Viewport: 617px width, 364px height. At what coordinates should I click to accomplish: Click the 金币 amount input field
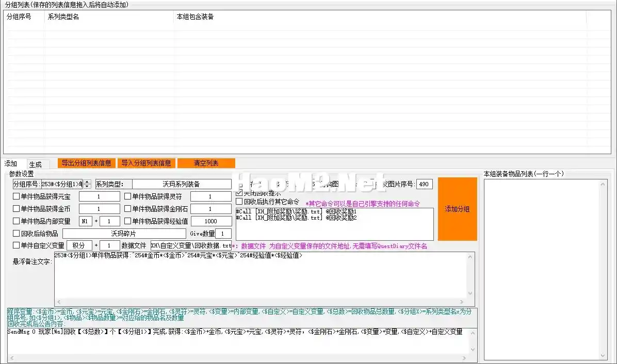click(99, 209)
